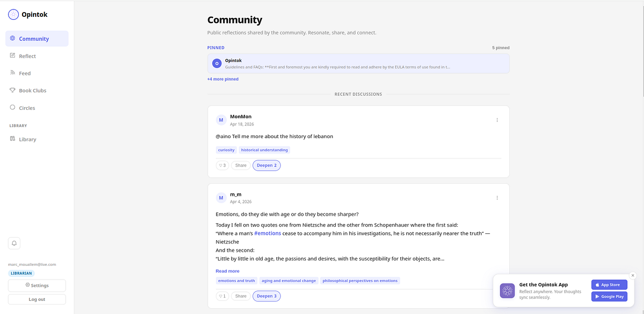Select emotions and truth tag
This screenshot has width=644, height=314.
(236, 281)
